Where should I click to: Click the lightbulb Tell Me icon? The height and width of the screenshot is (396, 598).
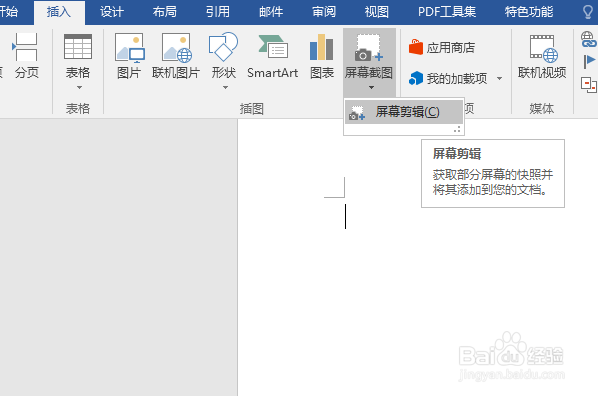coord(588,12)
